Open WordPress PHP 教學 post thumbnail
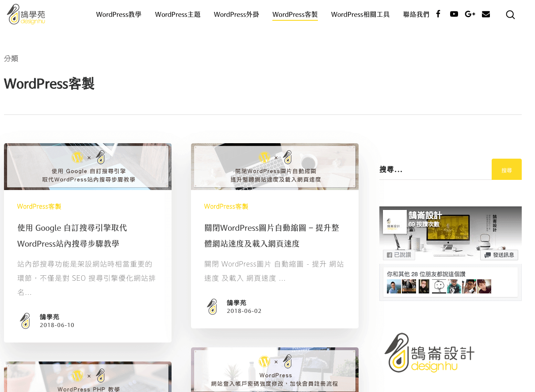The image size is (535, 392). click(88, 377)
